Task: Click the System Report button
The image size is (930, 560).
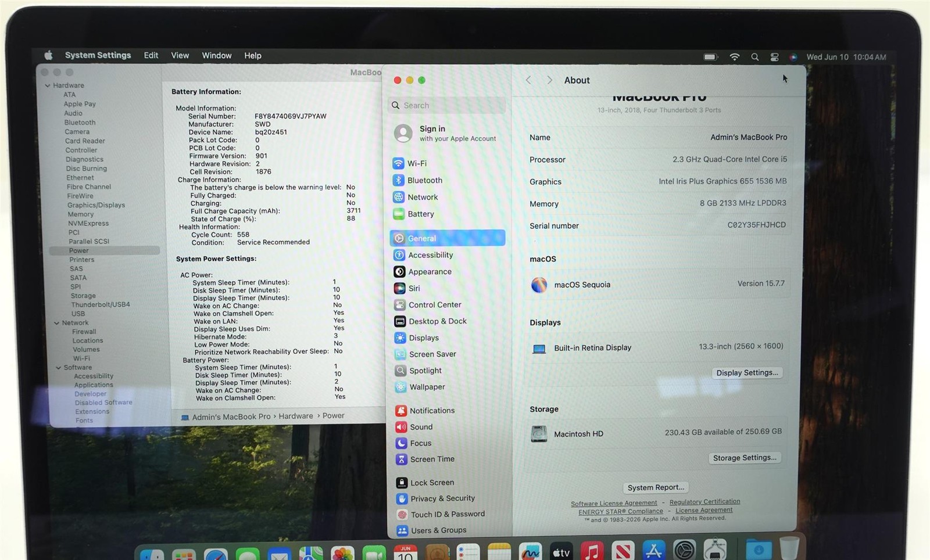Action: pos(656,487)
